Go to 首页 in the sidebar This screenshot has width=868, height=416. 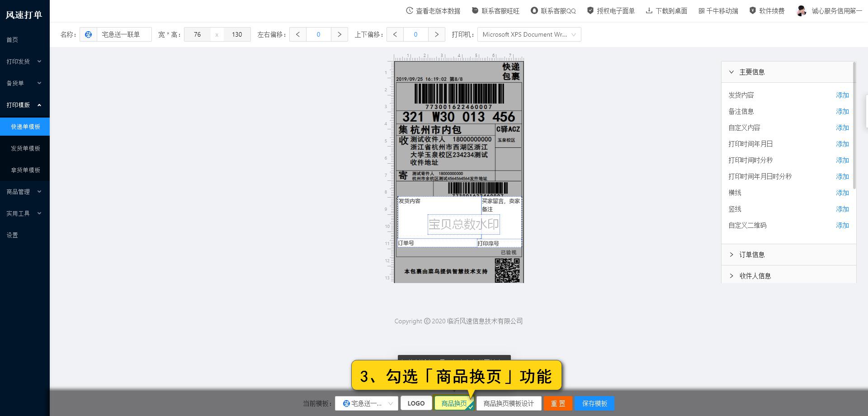[24, 40]
